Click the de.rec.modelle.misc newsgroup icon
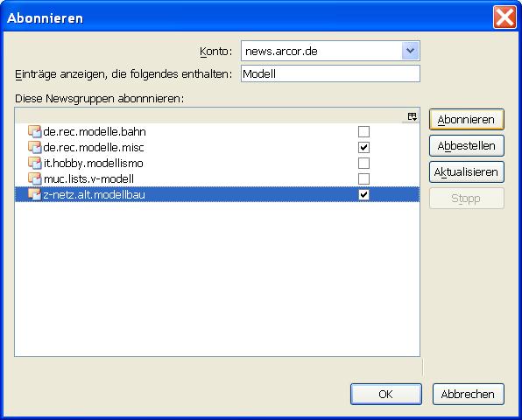Screen dimensions: 522x420 [x=34, y=147]
